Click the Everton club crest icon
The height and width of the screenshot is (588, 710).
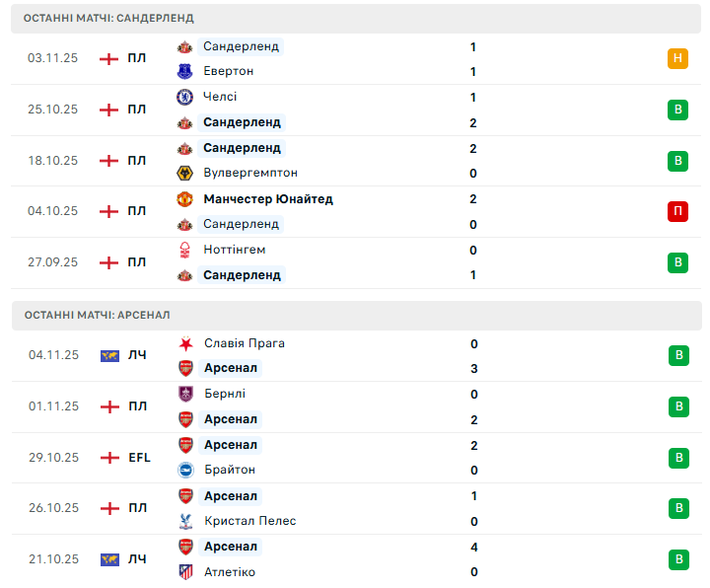(184, 71)
